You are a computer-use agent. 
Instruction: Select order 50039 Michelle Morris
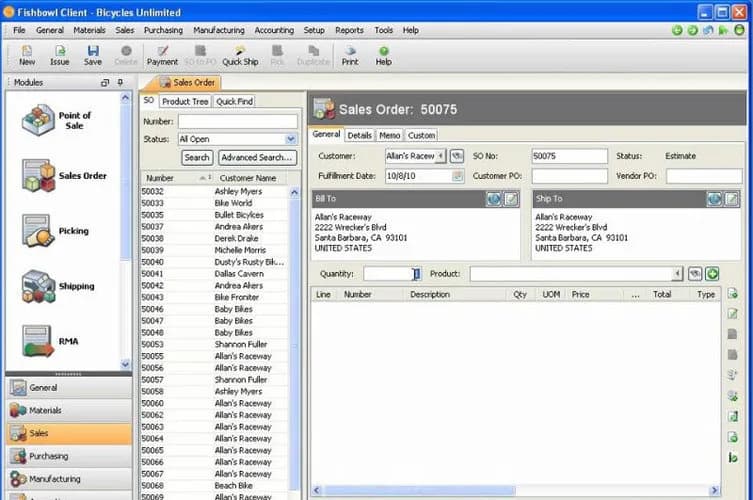pos(215,250)
